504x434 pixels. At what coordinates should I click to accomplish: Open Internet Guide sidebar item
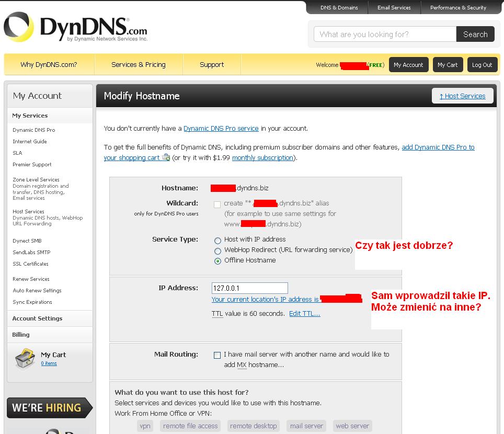coord(30,142)
